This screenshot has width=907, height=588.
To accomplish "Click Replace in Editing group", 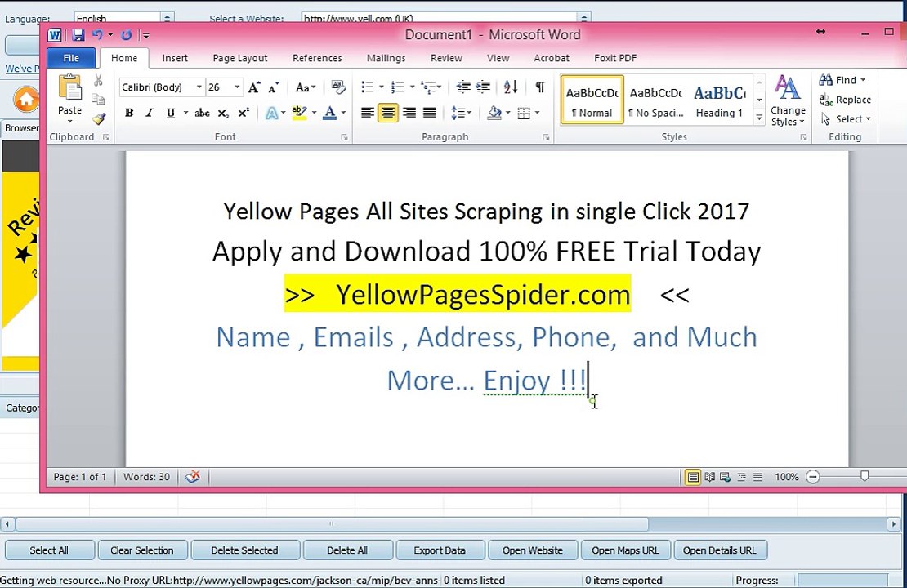I will [845, 100].
